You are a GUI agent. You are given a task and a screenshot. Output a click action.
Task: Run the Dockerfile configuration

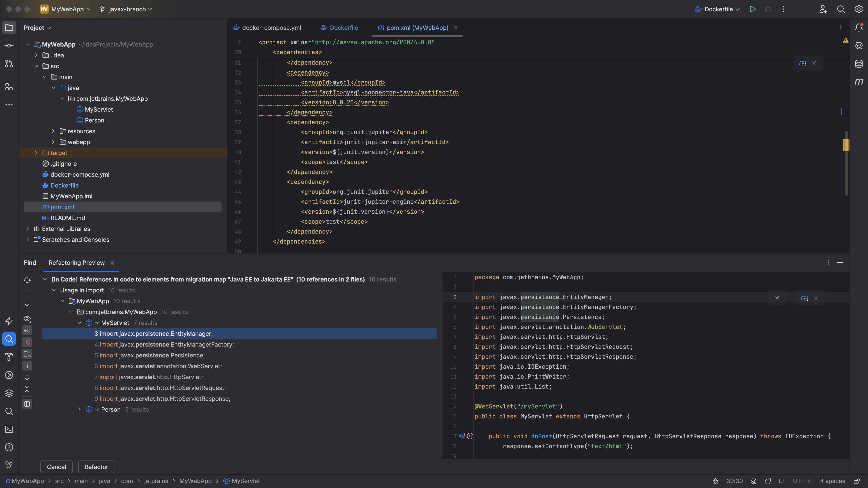click(x=752, y=9)
